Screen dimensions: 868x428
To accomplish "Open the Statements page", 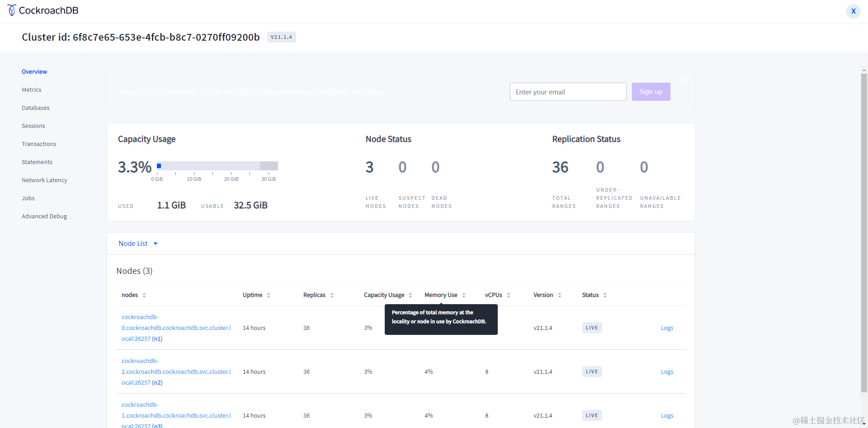I will 37,162.
